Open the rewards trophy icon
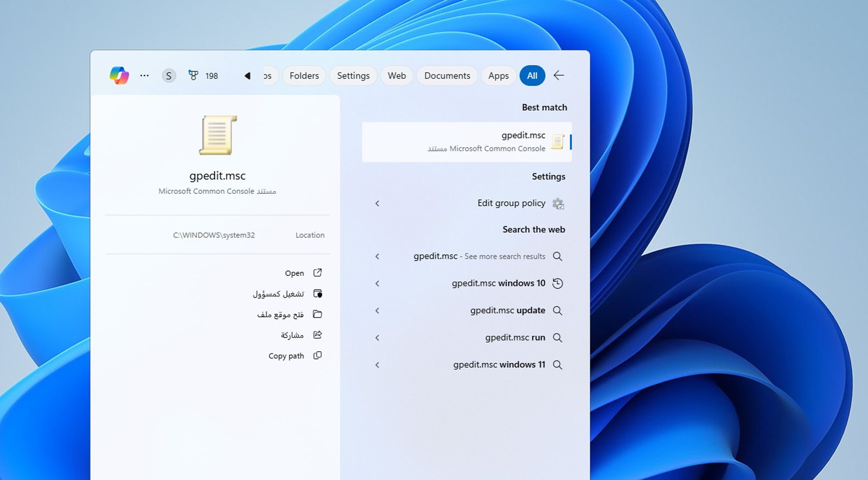Viewport: 868px width, 480px height. pyautogui.click(x=193, y=75)
